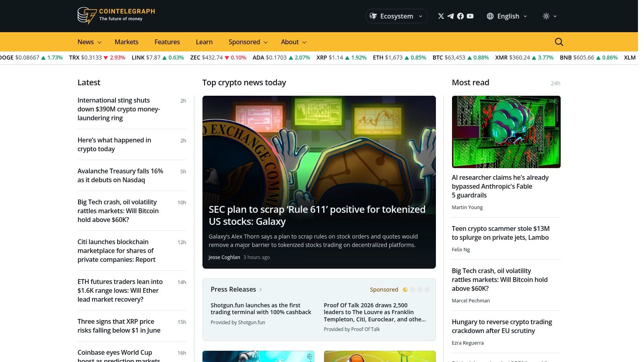The width and height of the screenshot is (644, 362).
Task: Open Proof Of Talk 2026 press release
Action: [375, 312]
